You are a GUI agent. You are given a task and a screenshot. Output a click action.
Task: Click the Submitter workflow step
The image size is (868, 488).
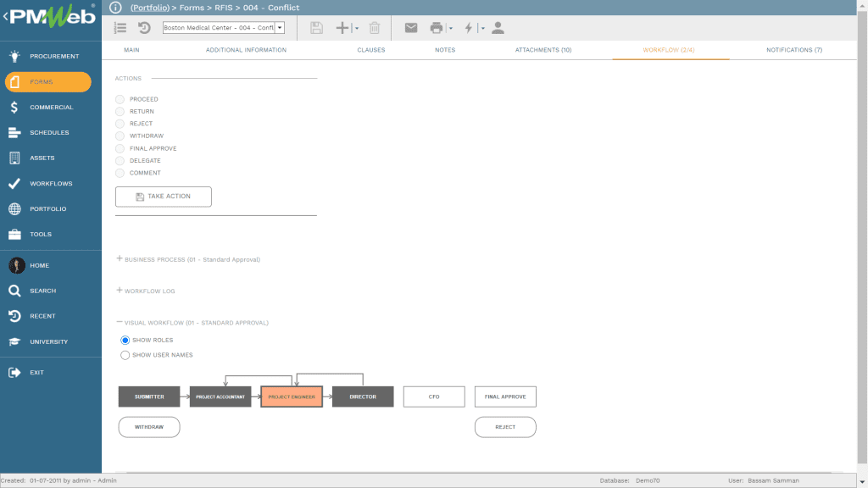149,396
